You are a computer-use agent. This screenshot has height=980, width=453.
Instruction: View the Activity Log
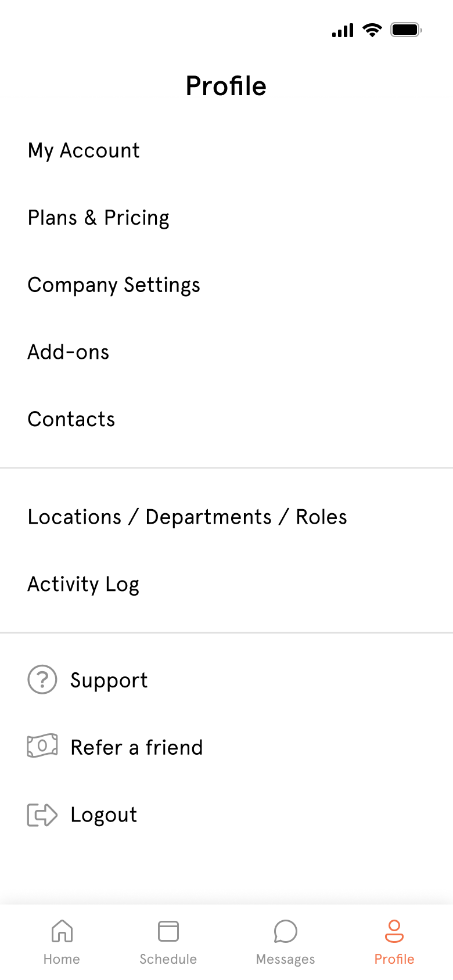[x=227, y=584]
